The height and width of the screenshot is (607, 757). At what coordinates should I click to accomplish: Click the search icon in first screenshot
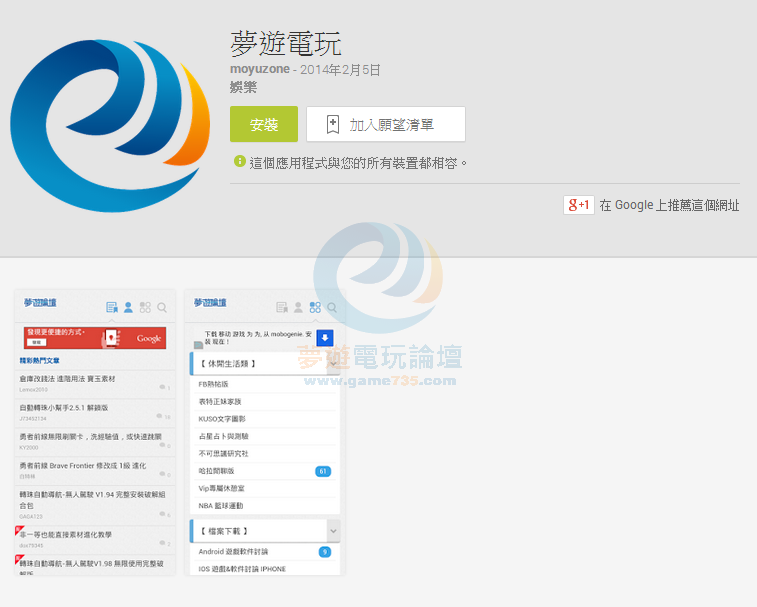click(x=162, y=308)
